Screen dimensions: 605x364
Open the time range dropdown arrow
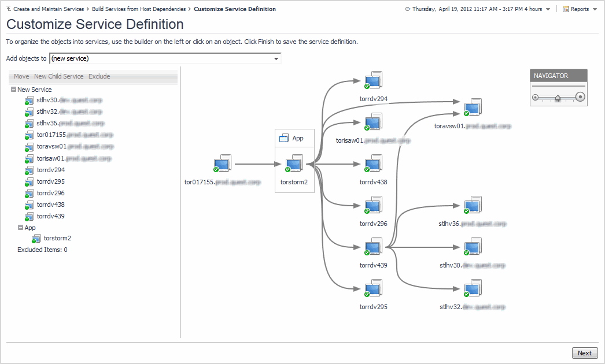[548, 9]
